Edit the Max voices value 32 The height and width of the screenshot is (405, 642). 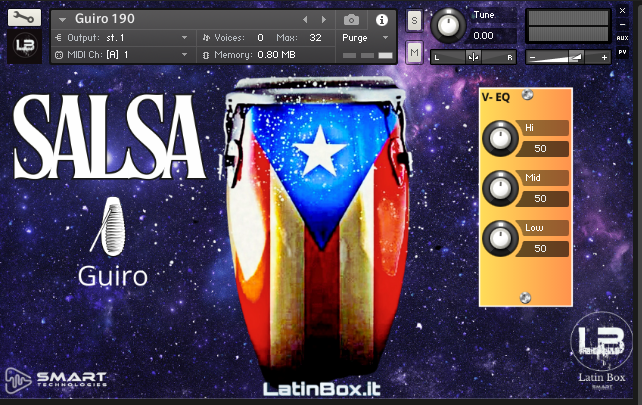point(315,38)
